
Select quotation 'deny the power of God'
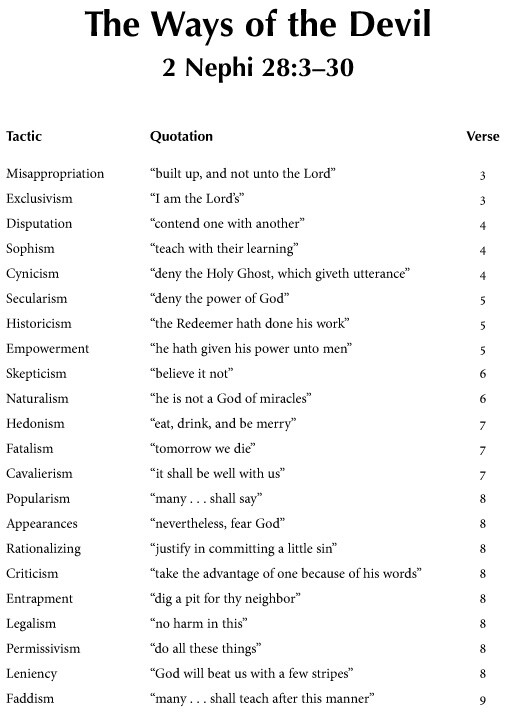tap(220, 299)
